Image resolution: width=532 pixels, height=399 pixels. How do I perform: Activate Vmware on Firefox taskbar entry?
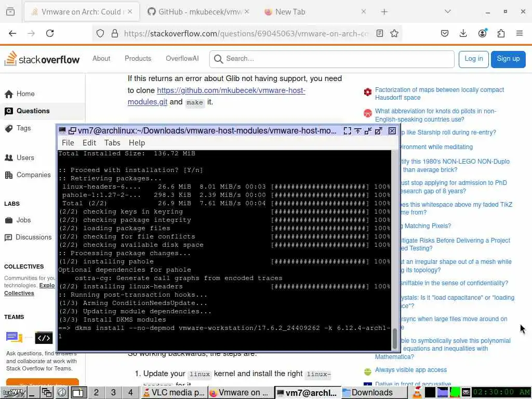(240, 393)
